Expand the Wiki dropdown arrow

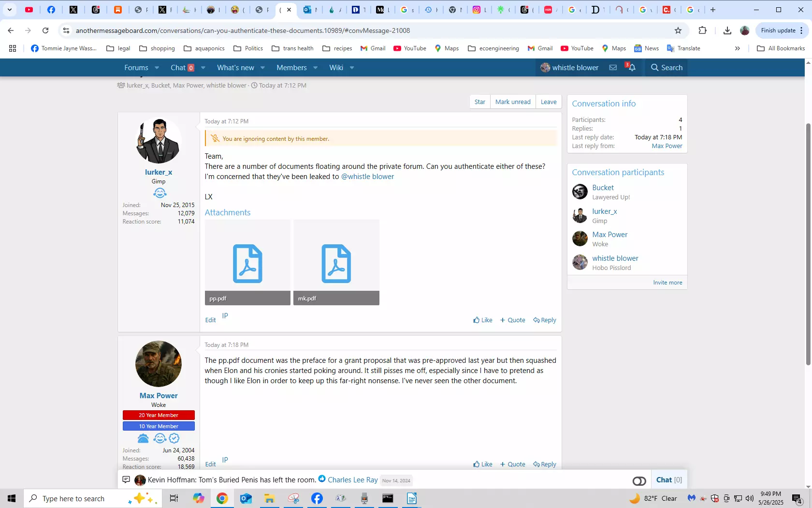(352, 68)
